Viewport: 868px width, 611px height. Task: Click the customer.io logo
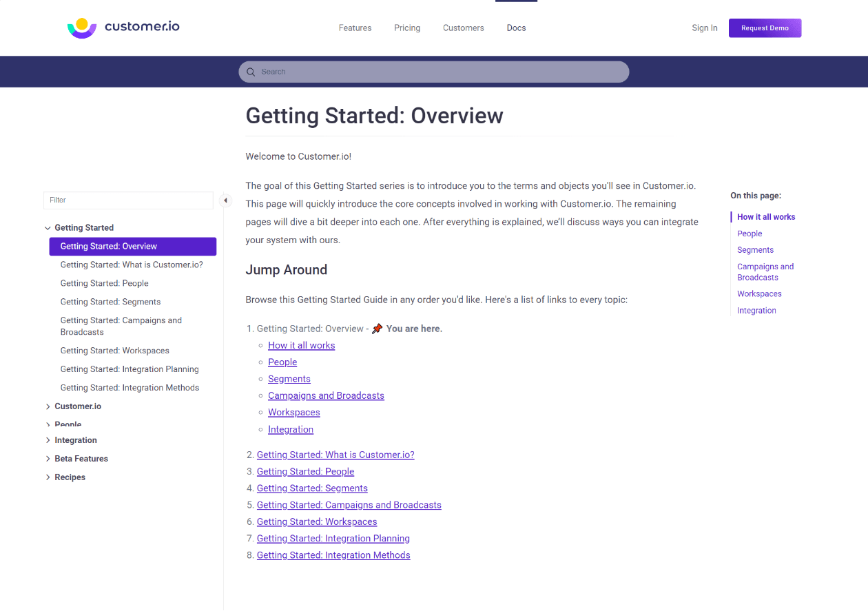coord(123,28)
